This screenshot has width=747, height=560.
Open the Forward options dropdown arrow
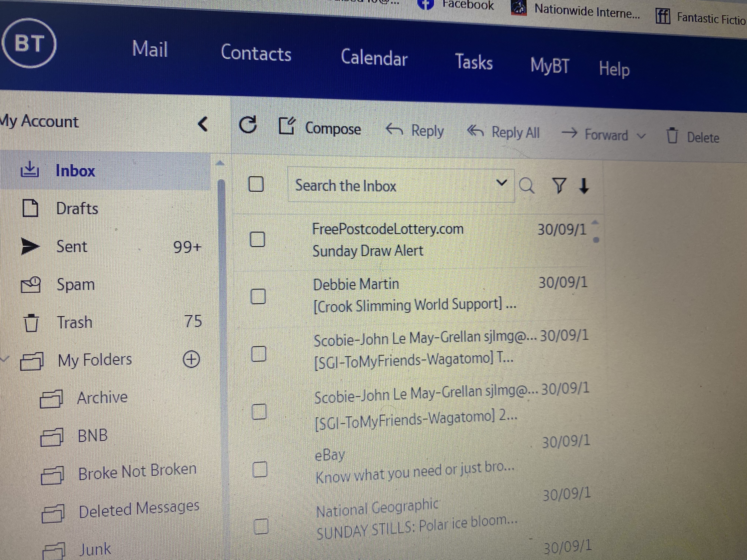click(641, 136)
